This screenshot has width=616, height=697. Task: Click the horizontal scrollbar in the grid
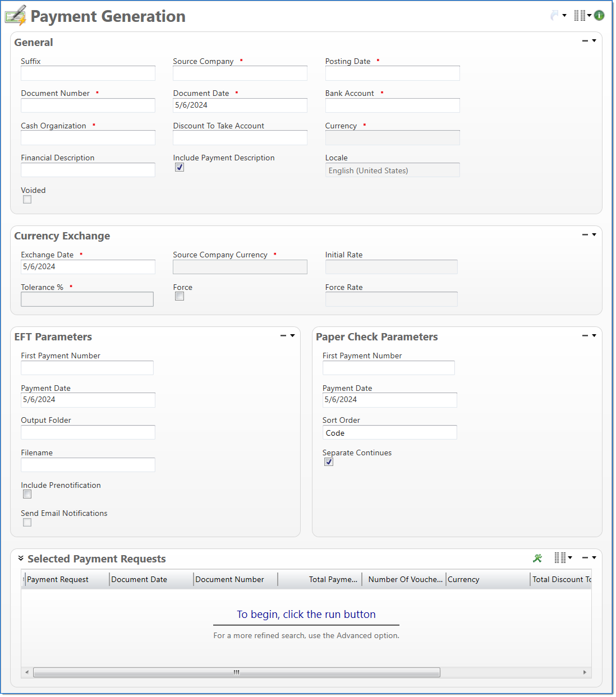coord(236,672)
